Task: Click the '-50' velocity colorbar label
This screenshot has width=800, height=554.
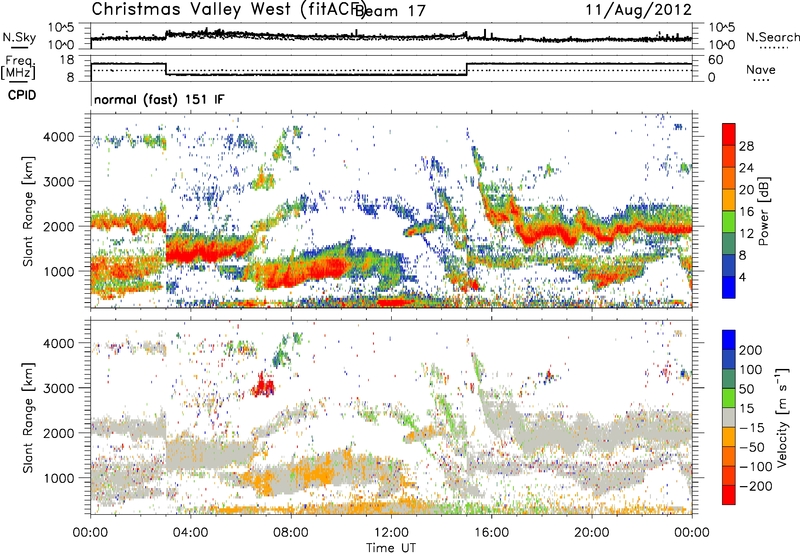Action: click(x=752, y=447)
